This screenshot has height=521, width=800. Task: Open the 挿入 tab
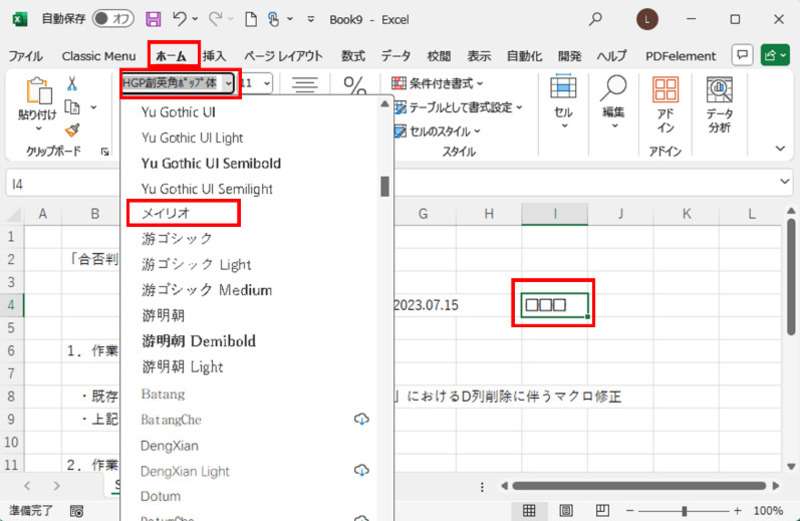coord(214,56)
